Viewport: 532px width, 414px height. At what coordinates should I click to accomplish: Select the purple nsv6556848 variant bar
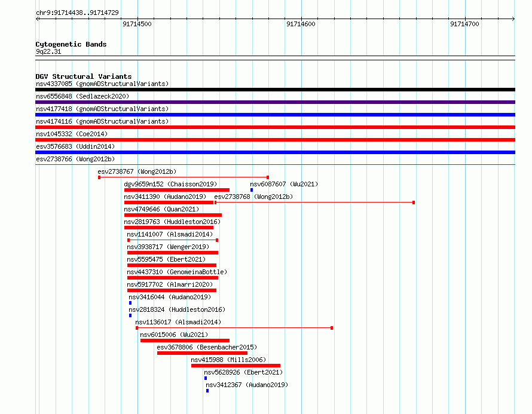point(275,102)
